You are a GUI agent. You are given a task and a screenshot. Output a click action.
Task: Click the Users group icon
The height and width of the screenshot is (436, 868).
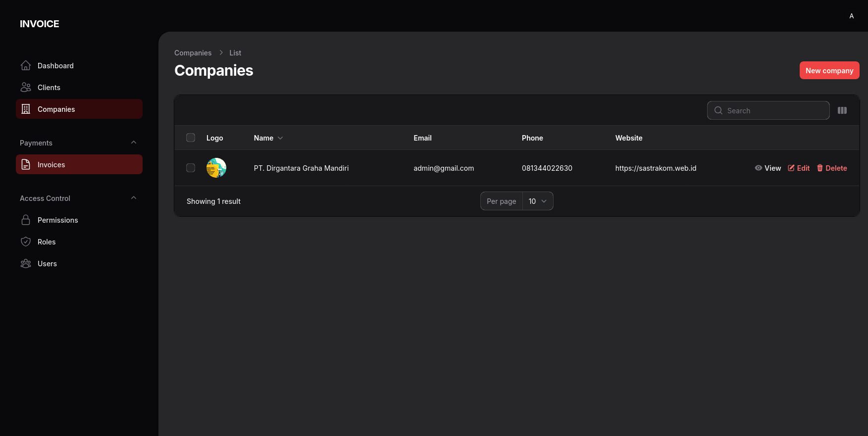point(26,264)
